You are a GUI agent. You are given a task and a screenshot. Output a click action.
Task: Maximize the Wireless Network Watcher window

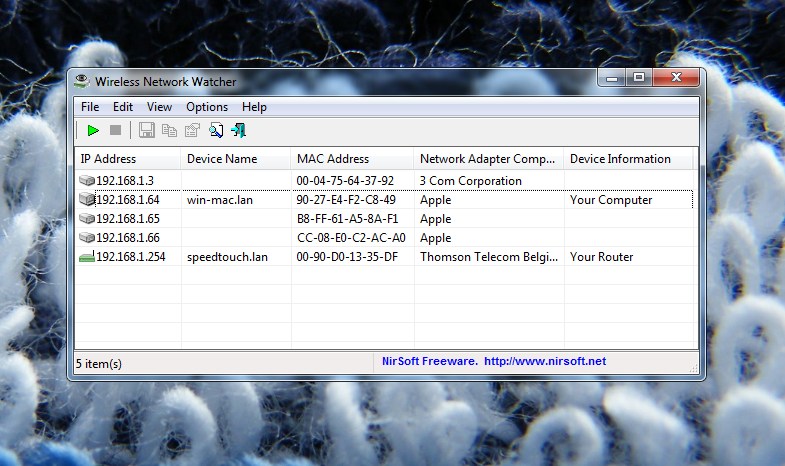click(639, 78)
